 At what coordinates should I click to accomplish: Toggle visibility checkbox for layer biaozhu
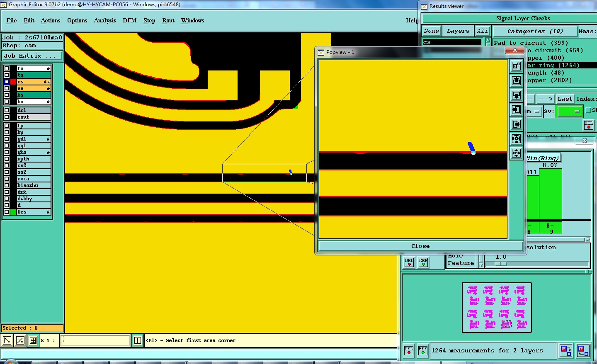(x=7, y=185)
